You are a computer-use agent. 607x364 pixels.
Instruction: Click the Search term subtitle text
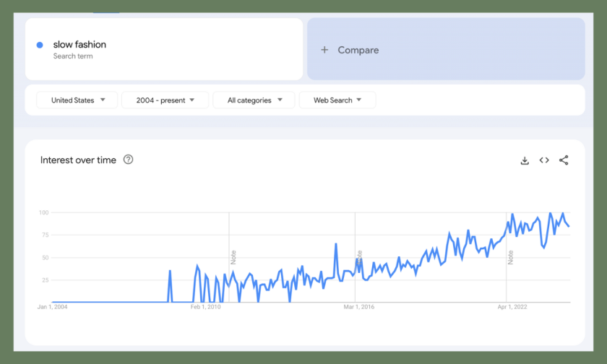pyautogui.click(x=73, y=56)
